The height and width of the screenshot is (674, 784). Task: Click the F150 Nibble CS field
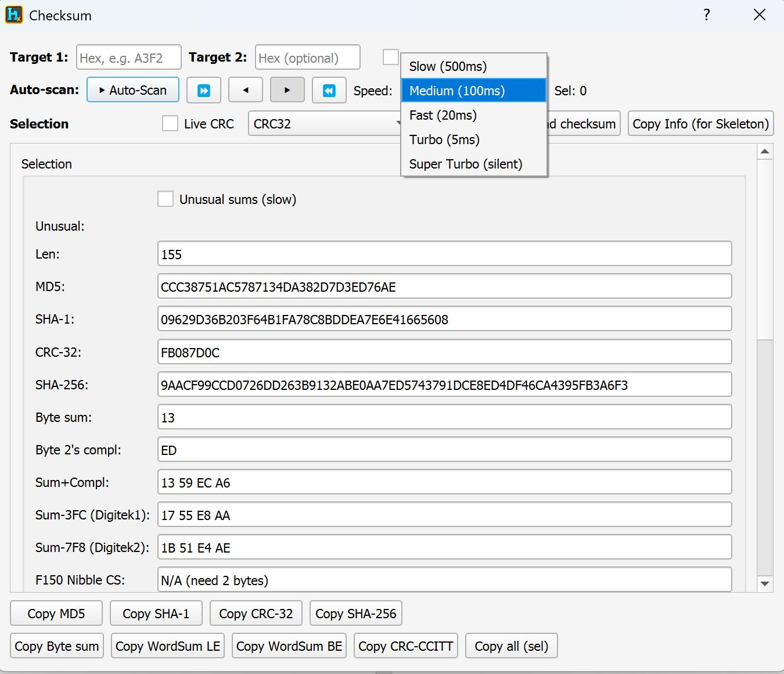coord(445,580)
